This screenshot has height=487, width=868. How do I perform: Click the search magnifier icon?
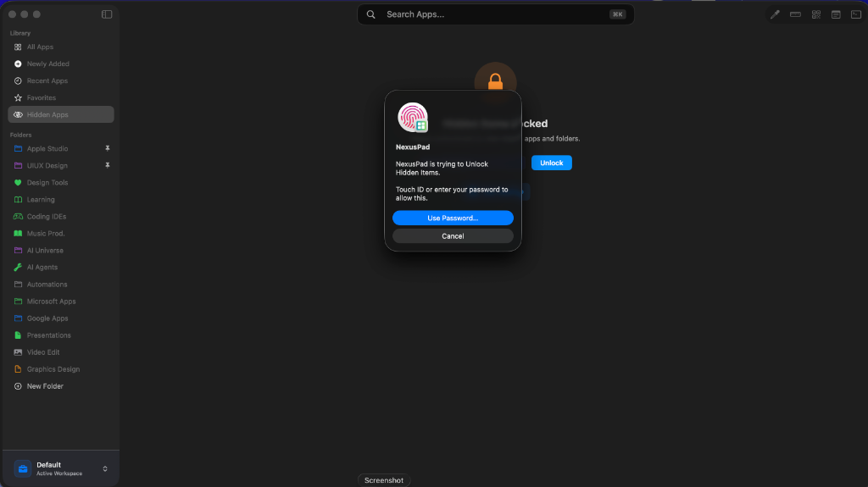click(x=371, y=14)
